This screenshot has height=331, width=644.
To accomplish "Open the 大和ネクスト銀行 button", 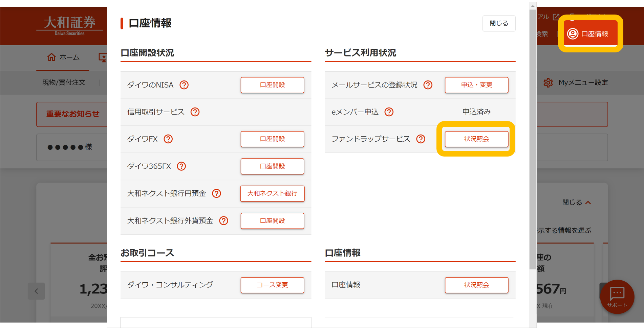I will pos(272,193).
